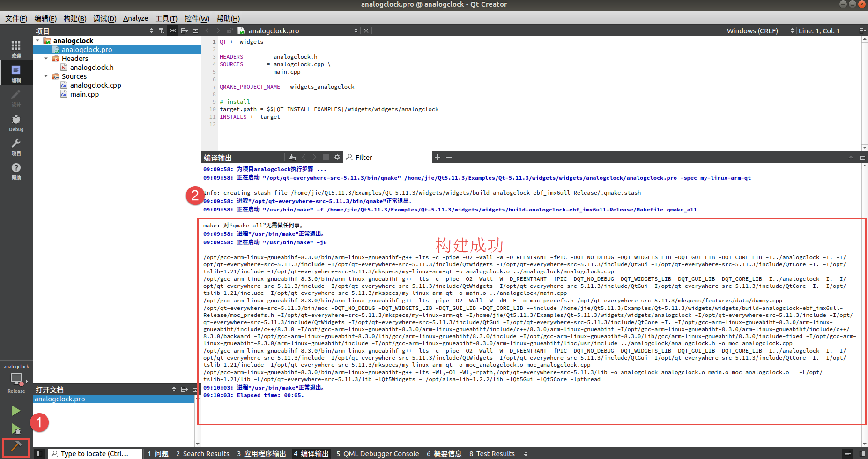Open the 欢迎 (Welcome) mode
The image size is (868, 459).
16,49
